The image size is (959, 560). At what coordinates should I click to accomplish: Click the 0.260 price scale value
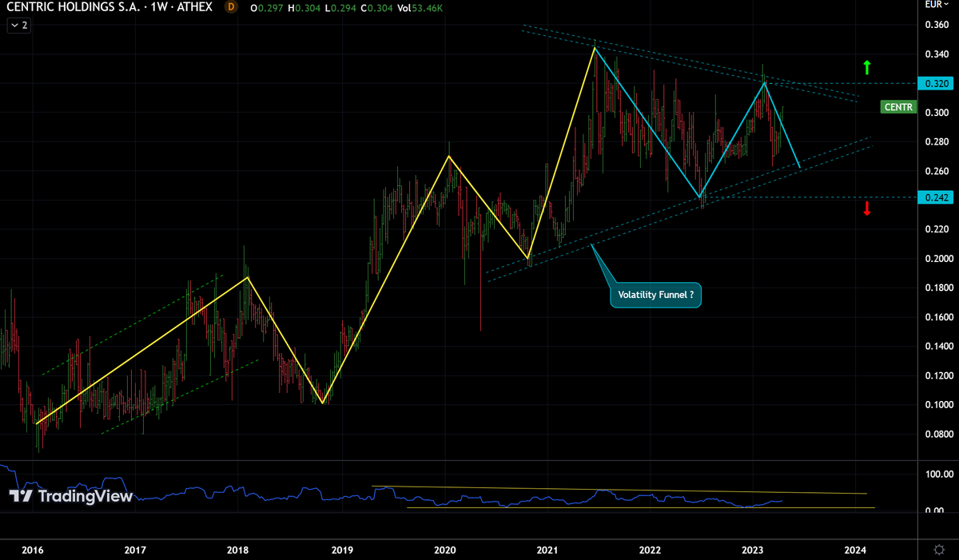[x=937, y=171]
